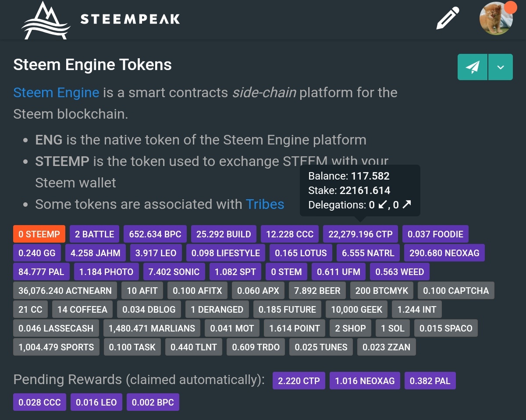Click the pending 0.016 LEO reward

click(96, 402)
